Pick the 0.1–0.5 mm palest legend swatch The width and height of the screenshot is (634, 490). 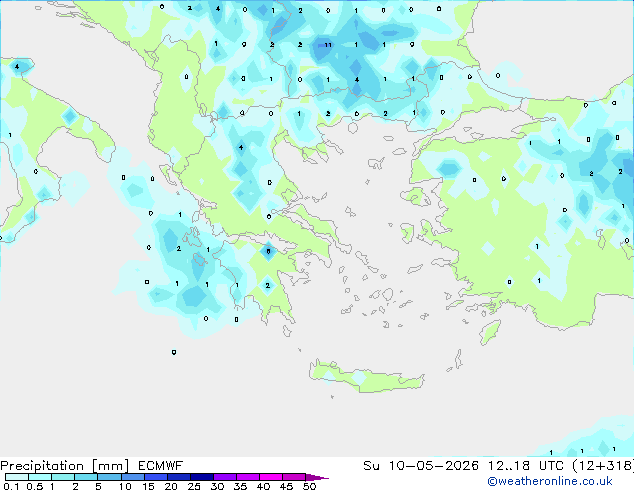pyautogui.click(x=17, y=477)
